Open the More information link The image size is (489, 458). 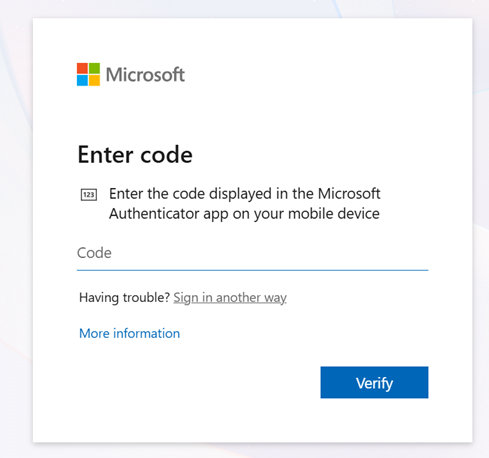129,333
